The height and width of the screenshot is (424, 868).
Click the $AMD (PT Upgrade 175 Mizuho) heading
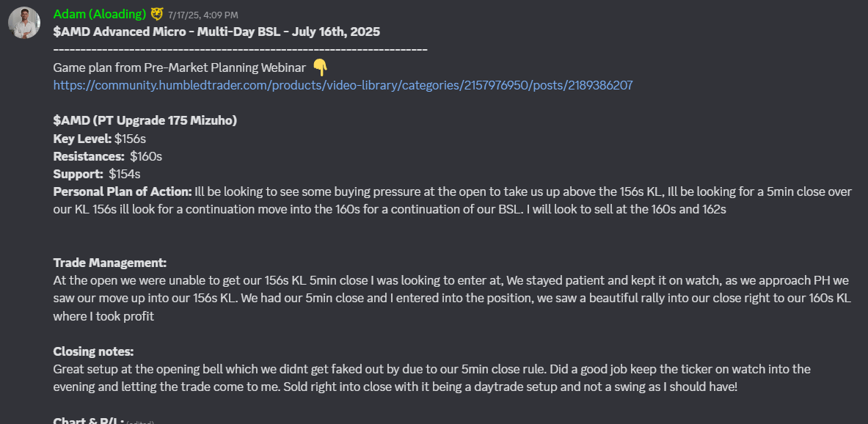145,120
